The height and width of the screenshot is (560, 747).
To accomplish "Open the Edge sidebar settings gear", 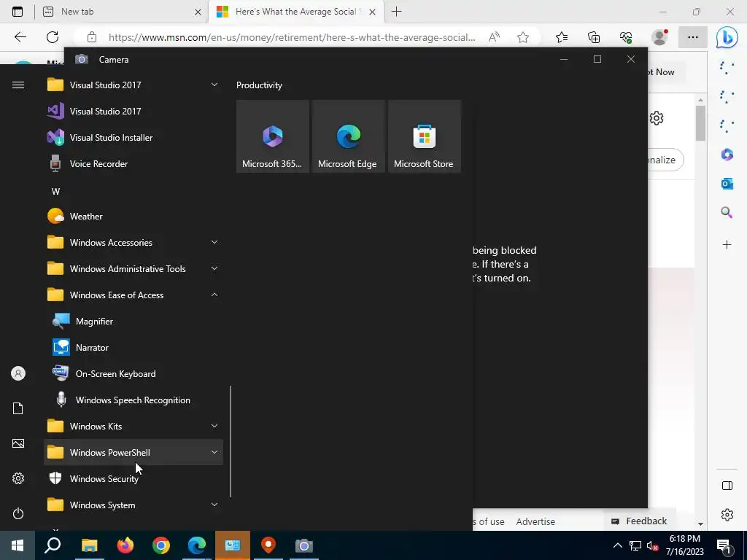I will (x=727, y=515).
